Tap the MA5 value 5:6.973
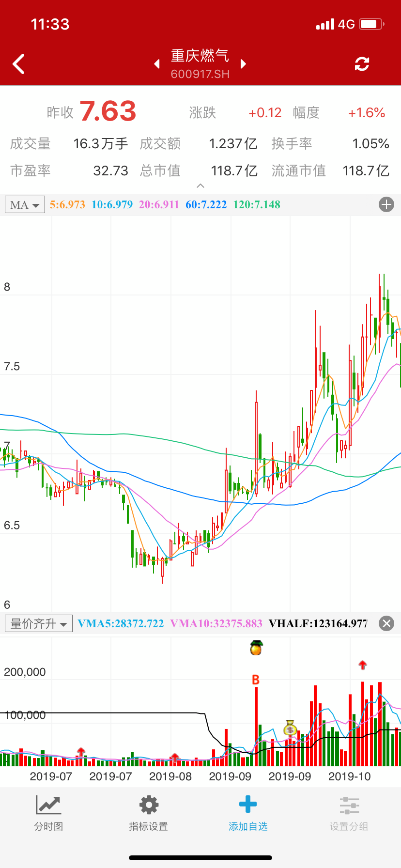Viewport: 401px width, 868px height. [x=67, y=204]
